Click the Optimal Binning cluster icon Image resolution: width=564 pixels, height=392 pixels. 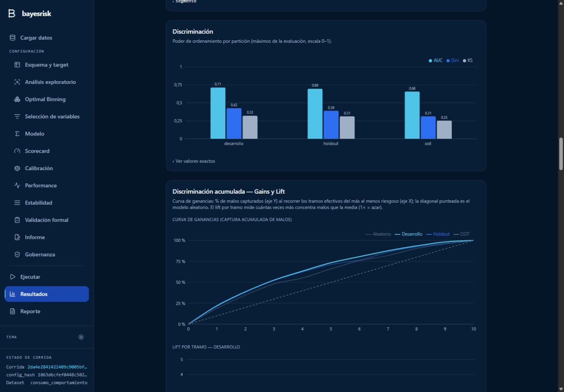click(x=17, y=99)
